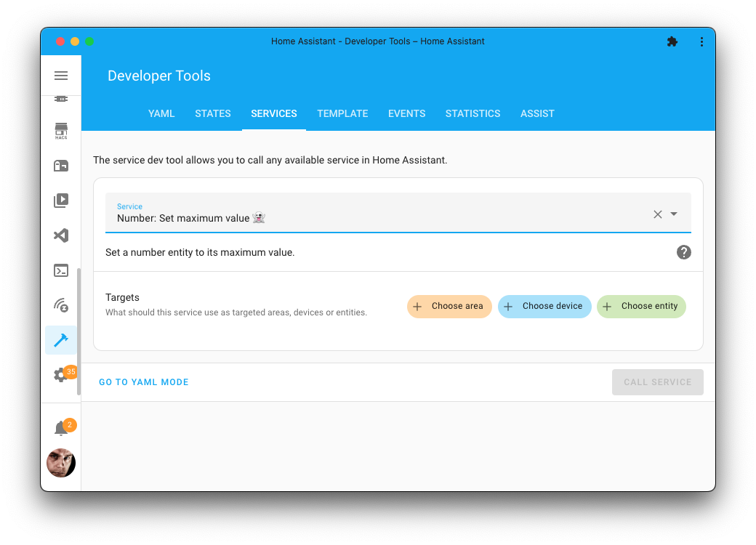756x545 pixels.
Task: Open the Service dropdown arrow
Action: 674,214
